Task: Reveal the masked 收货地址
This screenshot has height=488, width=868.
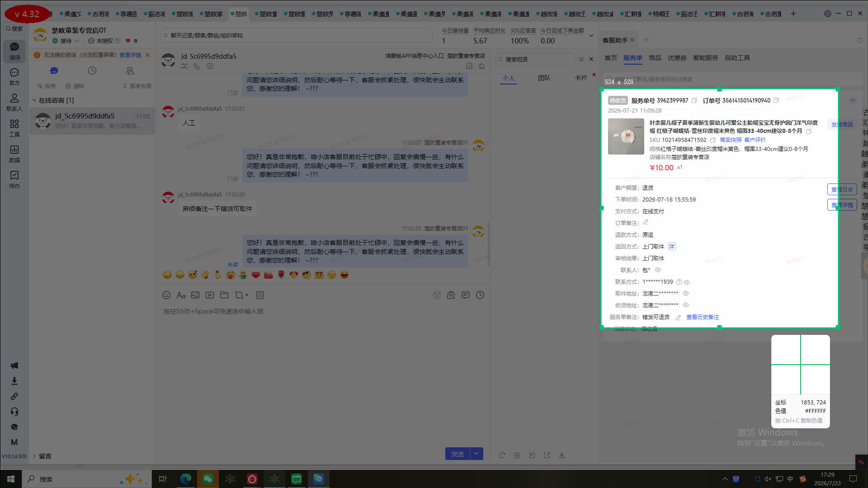Action: (x=686, y=305)
